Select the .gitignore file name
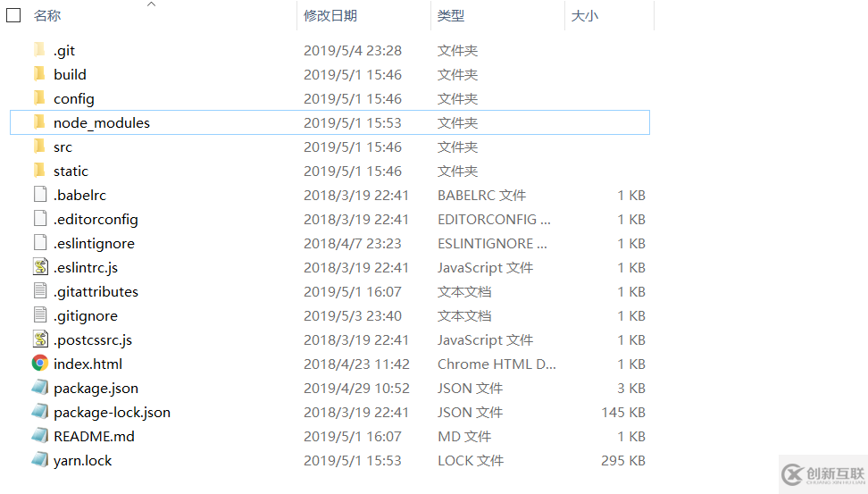Viewport: 868px width, 494px height. click(86, 316)
